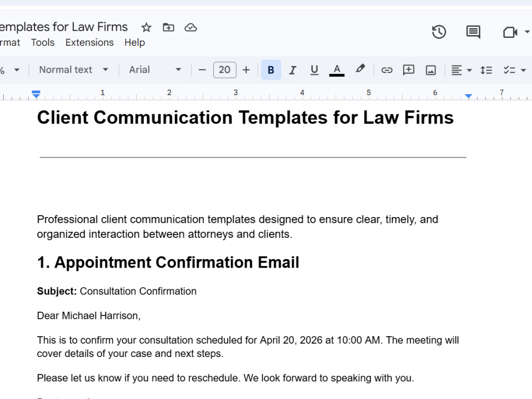Click the title 'Client Communication Templates for Law Firms'
Viewport: 532px width, 399px height.
coord(245,118)
